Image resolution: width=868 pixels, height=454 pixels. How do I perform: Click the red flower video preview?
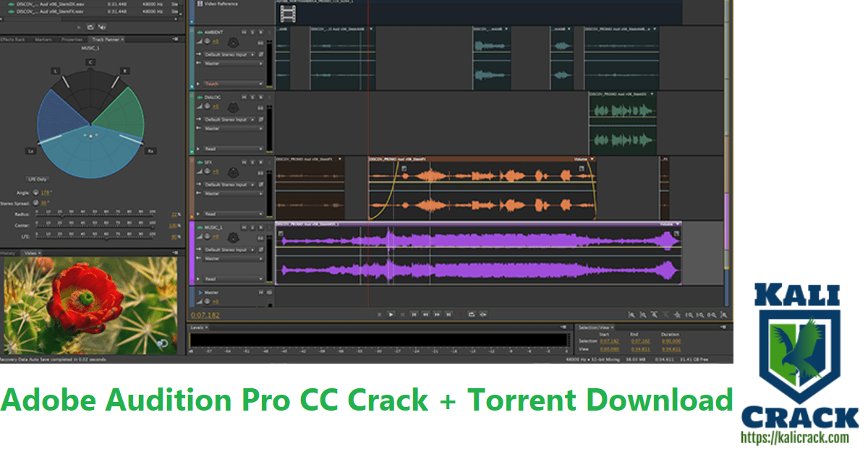point(92,307)
